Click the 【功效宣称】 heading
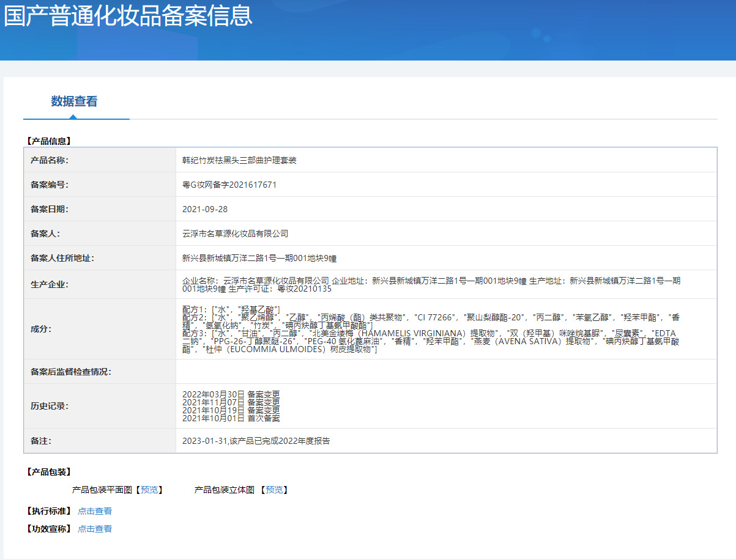This screenshot has width=736, height=560. 49,529
